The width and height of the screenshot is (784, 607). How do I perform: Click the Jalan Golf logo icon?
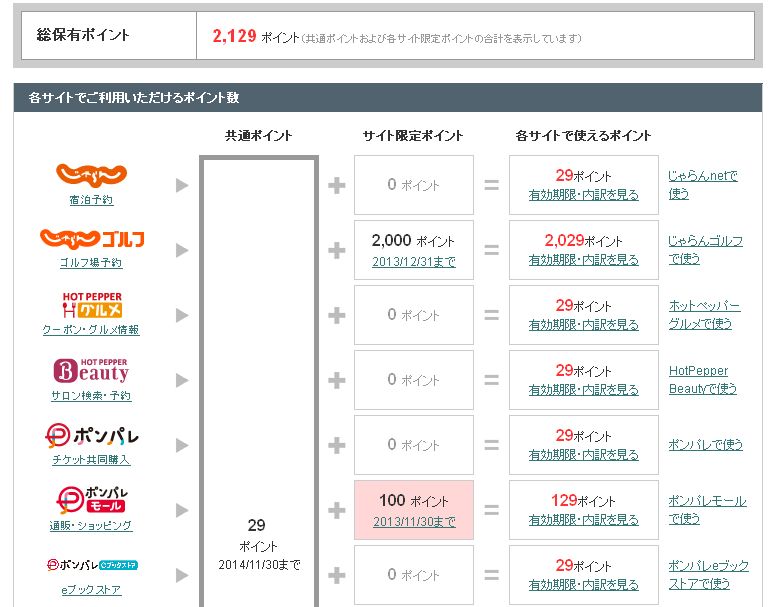click(91, 239)
